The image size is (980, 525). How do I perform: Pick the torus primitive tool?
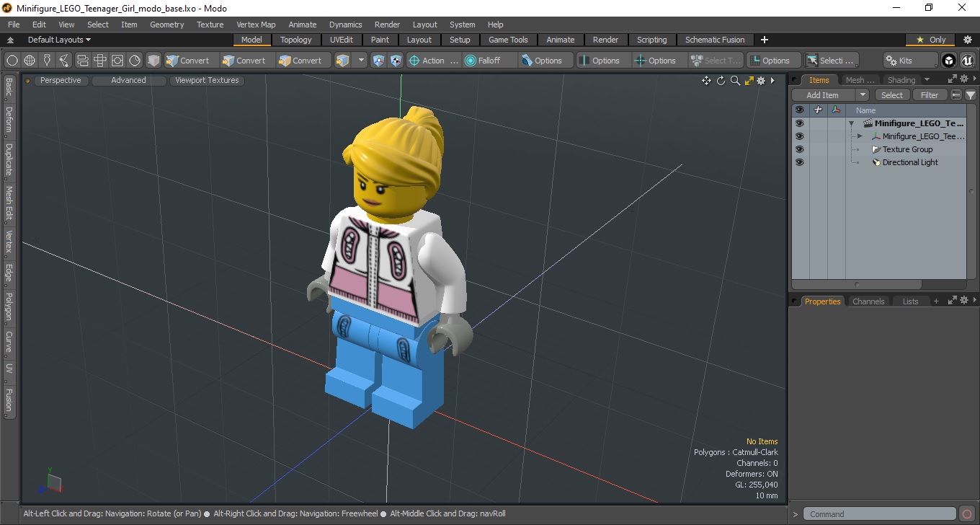[x=117, y=61]
